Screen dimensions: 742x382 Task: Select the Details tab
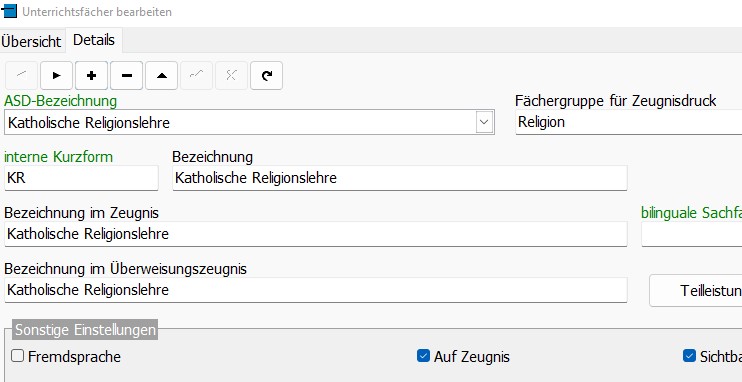(x=94, y=40)
